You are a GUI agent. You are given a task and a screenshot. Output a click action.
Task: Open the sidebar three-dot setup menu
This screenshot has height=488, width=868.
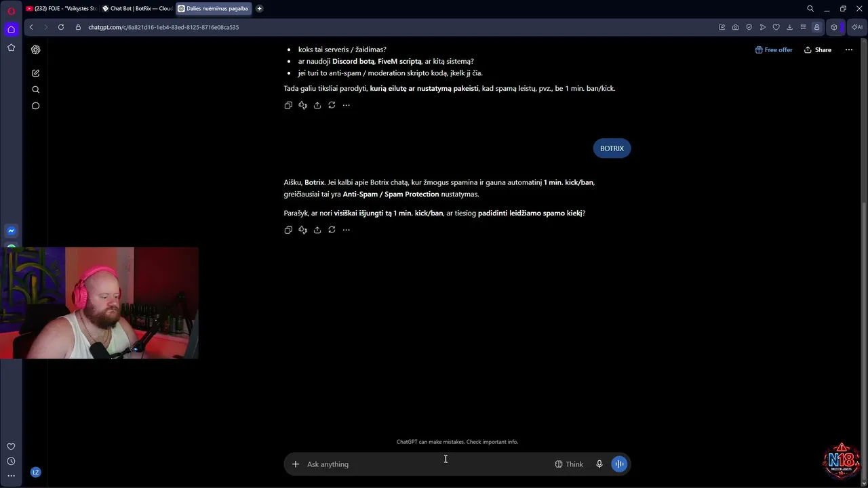tap(11, 476)
